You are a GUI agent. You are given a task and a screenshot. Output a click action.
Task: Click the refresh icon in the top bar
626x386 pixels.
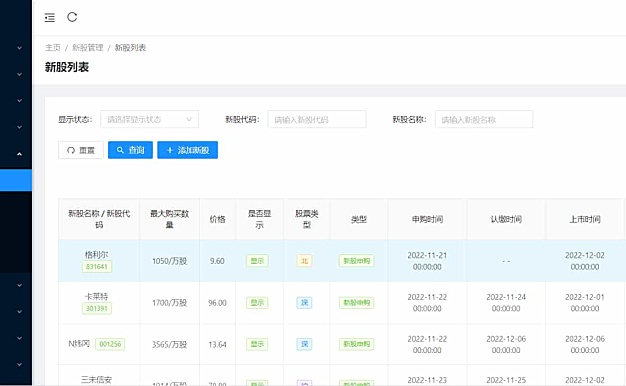[72, 17]
